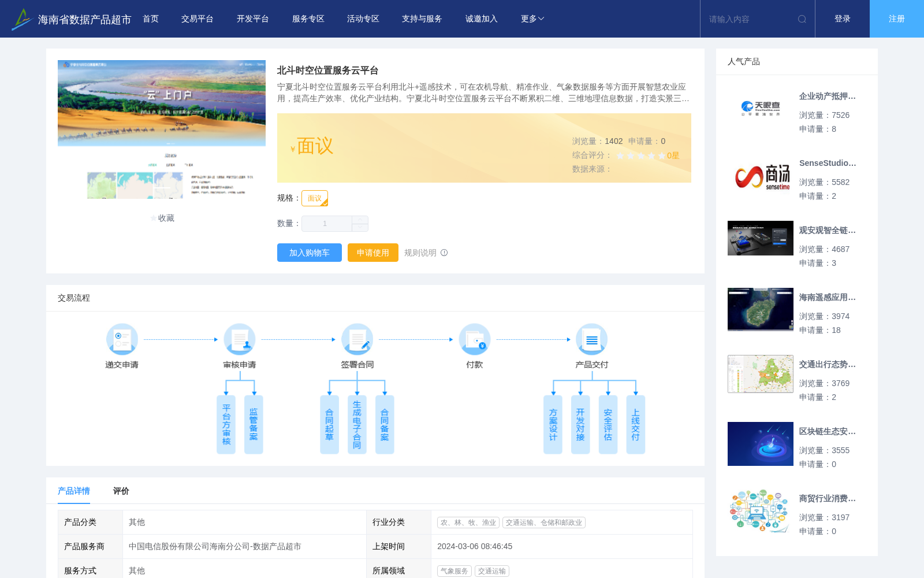Open the SenseTime 商汤 product thumbnail
This screenshot has height=578, width=924.
(761, 176)
